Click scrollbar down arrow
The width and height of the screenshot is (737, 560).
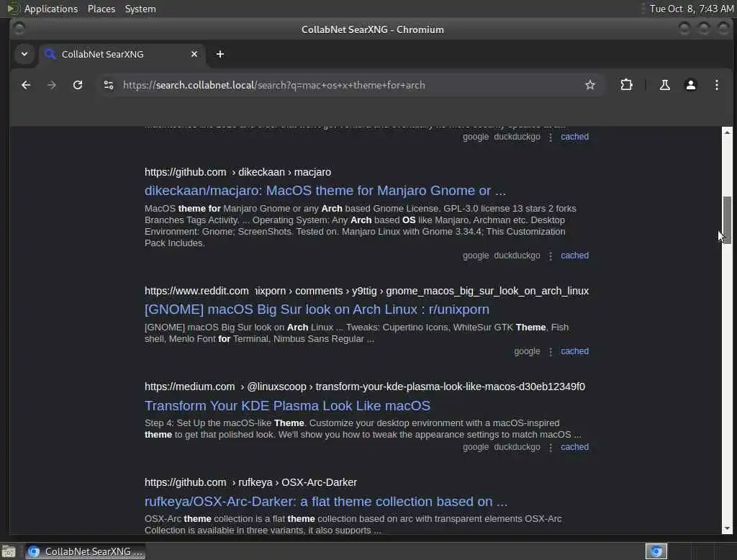click(x=727, y=528)
